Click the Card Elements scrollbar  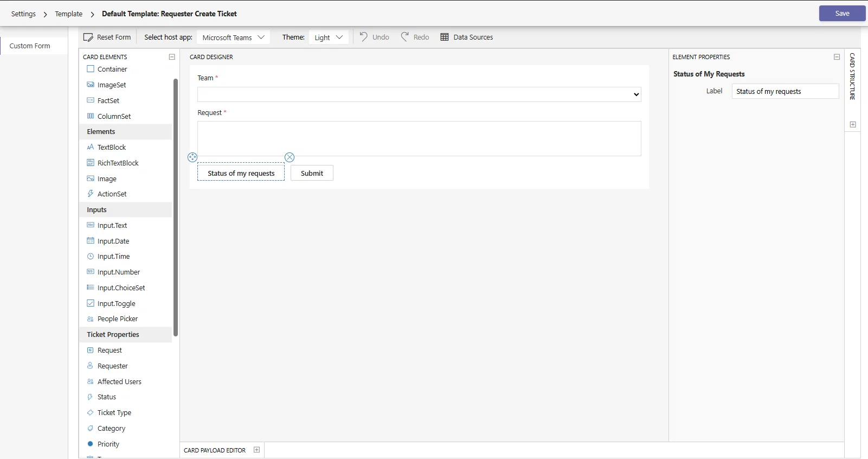(176, 207)
